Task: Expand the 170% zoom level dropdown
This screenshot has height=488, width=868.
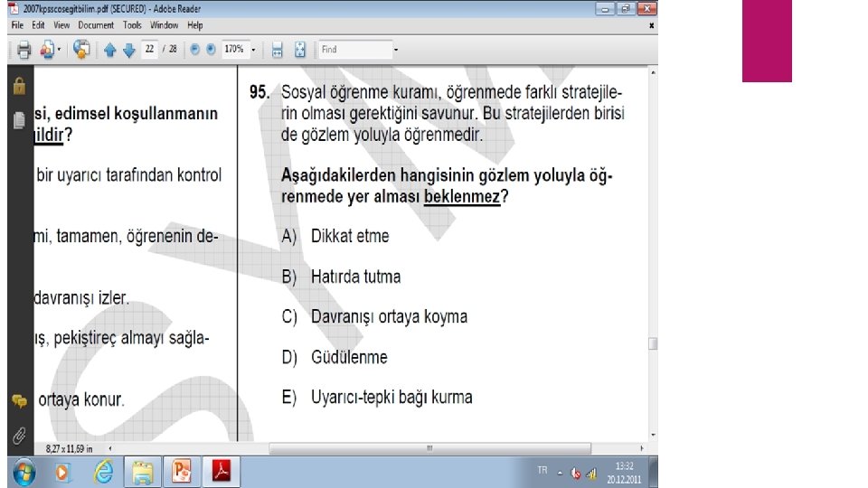Action: 253,50
